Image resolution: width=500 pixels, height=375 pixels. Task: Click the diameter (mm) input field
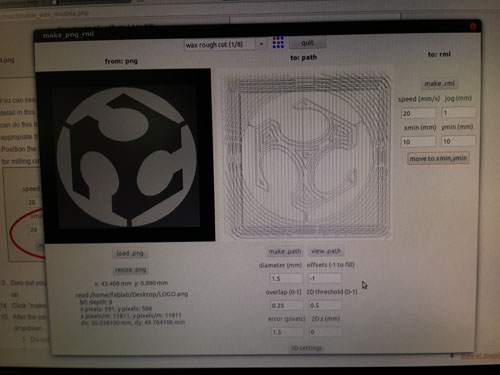(x=286, y=278)
